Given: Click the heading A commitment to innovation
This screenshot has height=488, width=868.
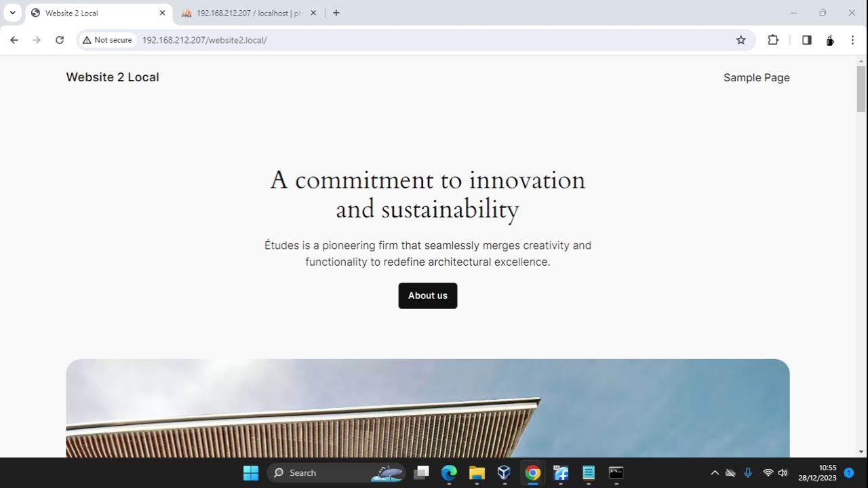Looking at the screenshot, I should pyautogui.click(x=428, y=195).
